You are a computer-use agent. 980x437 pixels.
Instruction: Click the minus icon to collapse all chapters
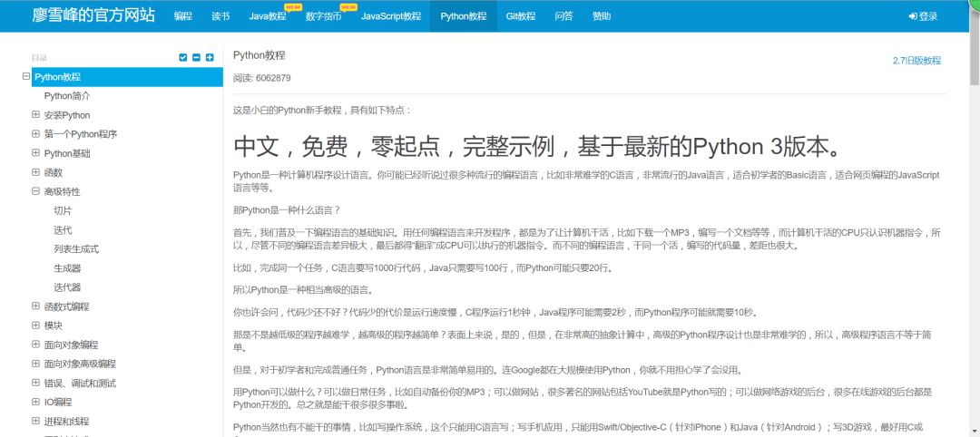[x=196, y=57]
